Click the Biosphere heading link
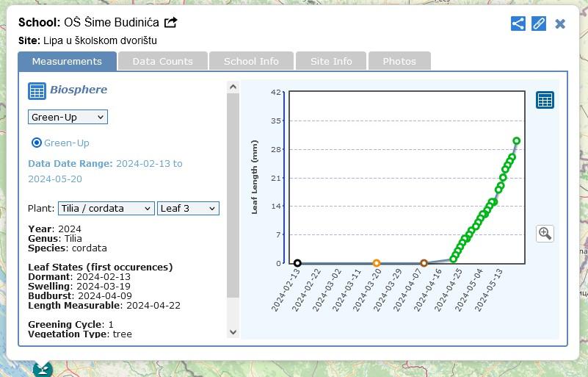The height and width of the screenshot is (377, 588). (79, 90)
